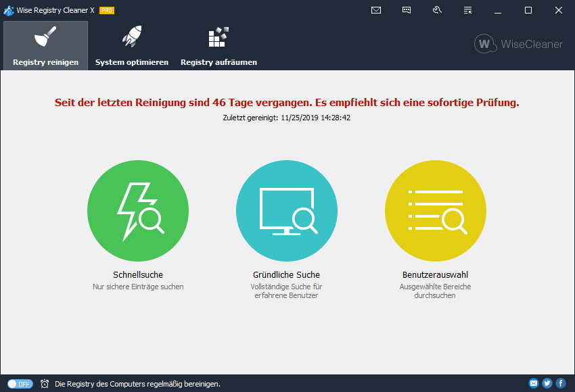Click the Gründliche Suche label
The image size is (575, 392).
286,275
